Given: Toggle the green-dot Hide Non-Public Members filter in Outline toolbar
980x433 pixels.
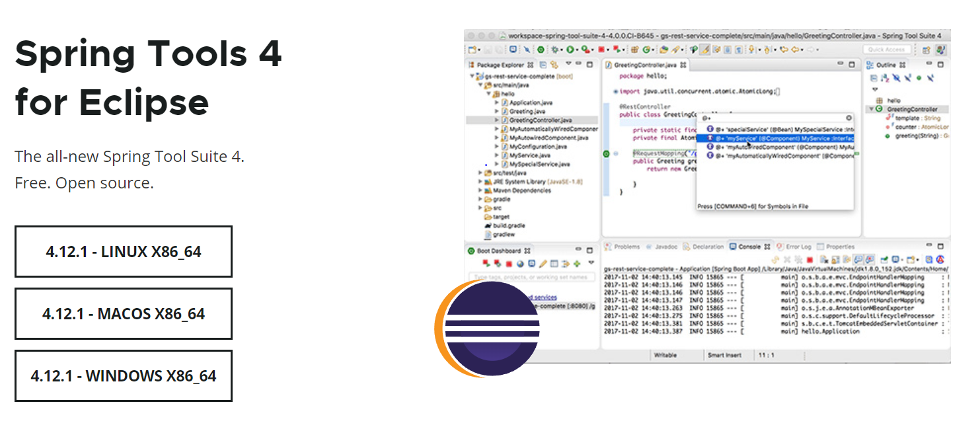Looking at the screenshot, I should (x=919, y=78).
